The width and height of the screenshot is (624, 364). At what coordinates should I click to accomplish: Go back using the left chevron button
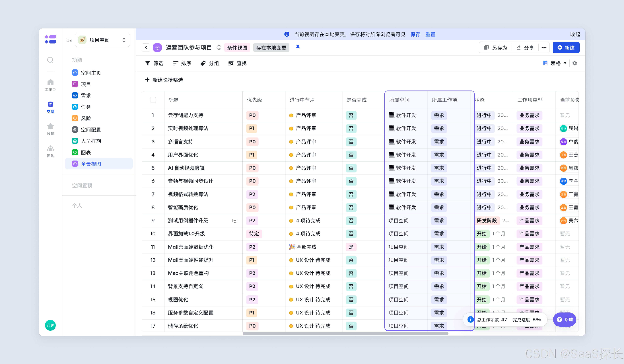tap(146, 47)
